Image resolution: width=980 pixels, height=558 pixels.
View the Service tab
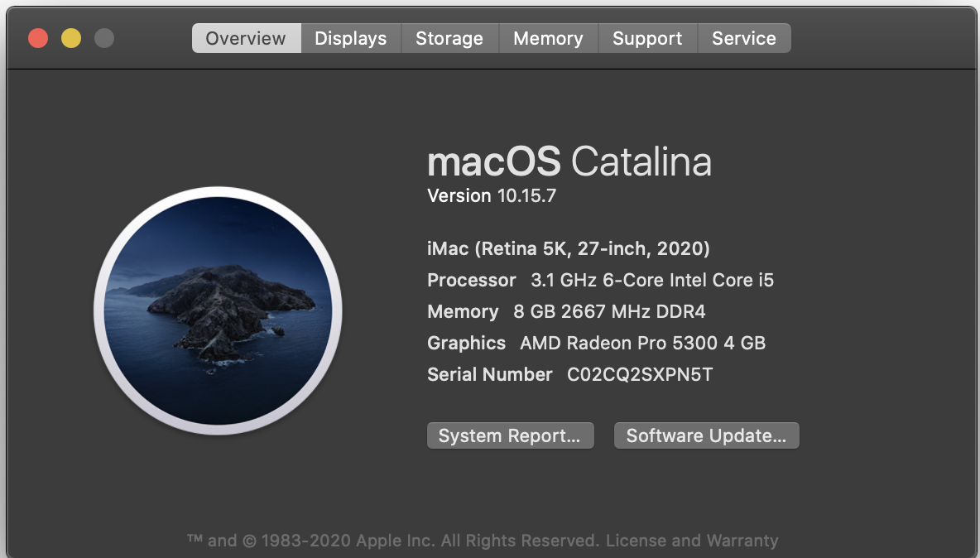coord(744,38)
